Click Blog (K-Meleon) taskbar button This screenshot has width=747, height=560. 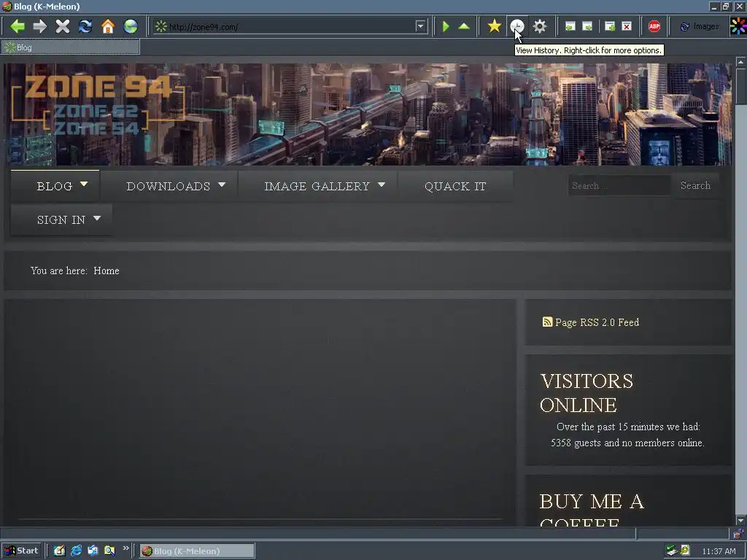click(197, 551)
